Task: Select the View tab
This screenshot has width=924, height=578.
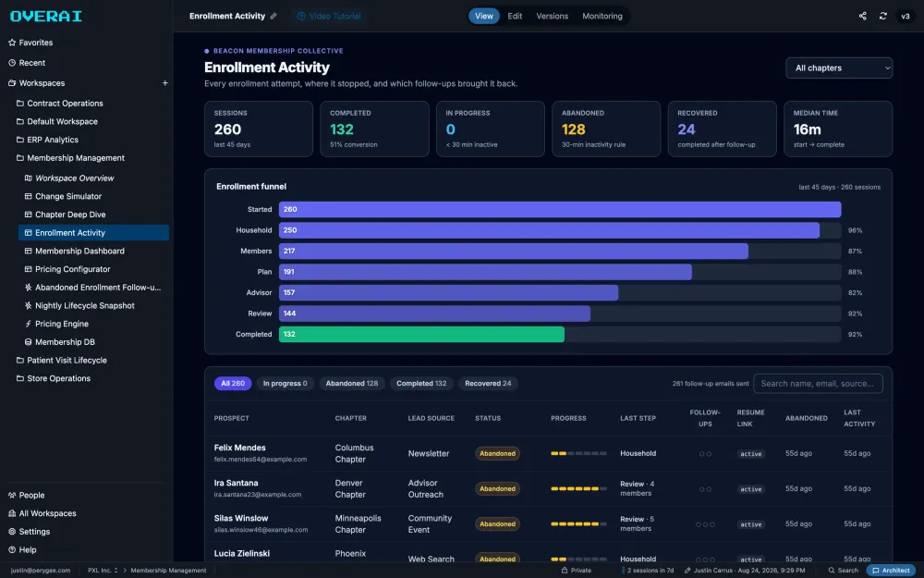Action: [484, 16]
